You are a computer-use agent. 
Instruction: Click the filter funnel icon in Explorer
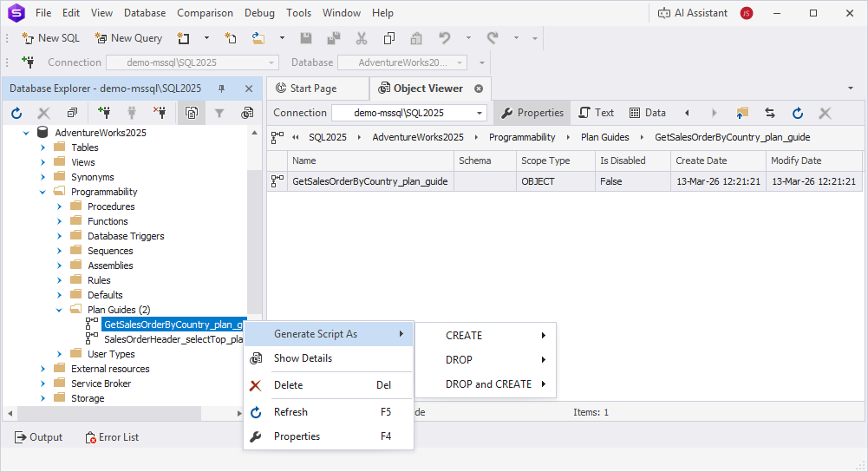pyautogui.click(x=219, y=113)
